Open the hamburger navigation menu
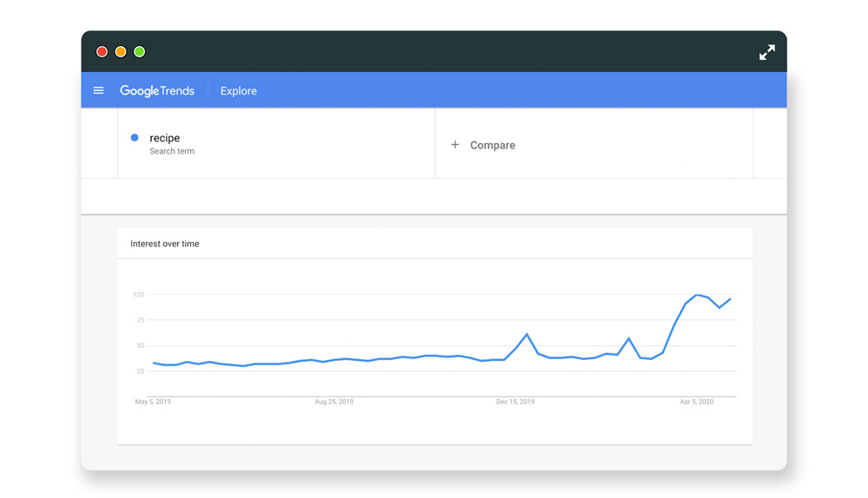Viewport: 868px width, 498px height. pyautogui.click(x=98, y=90)
